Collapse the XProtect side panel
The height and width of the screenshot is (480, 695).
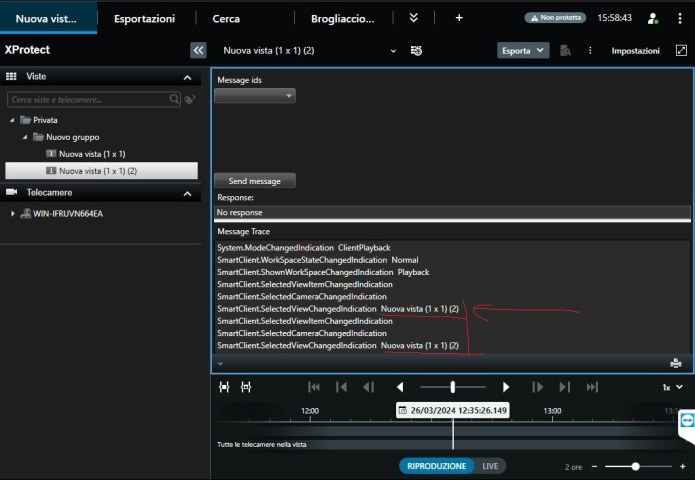[198, 50]
